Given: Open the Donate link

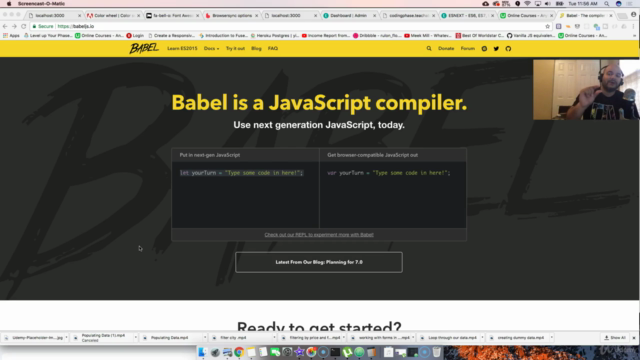Looking at the screenshot, I should [446, 49].
